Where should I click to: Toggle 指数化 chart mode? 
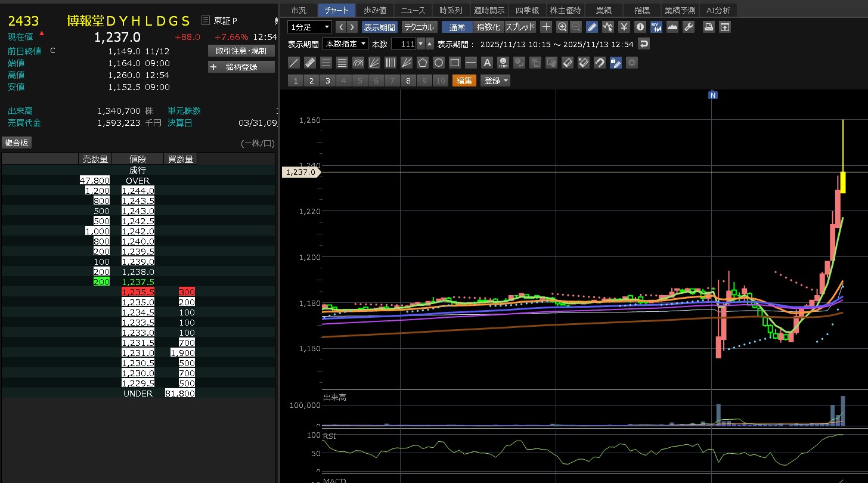(x=488, y=27)
